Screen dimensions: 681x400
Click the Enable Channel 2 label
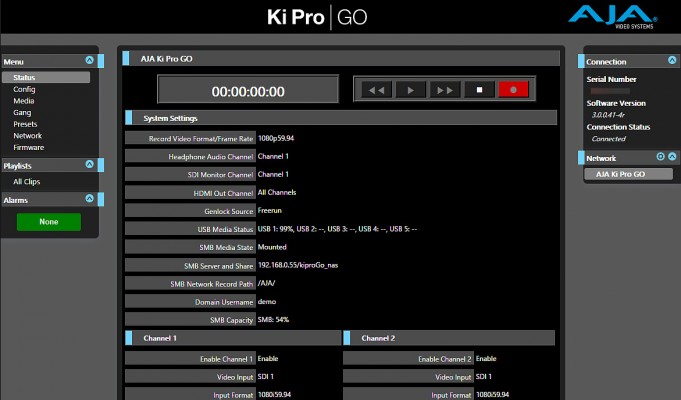coord(408,359)
